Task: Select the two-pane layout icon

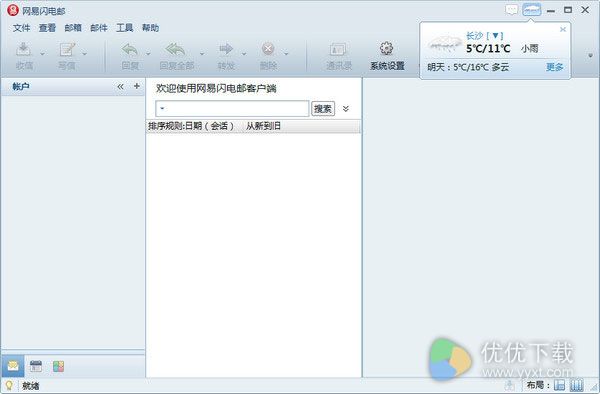Action: click(x=559, y=385)
